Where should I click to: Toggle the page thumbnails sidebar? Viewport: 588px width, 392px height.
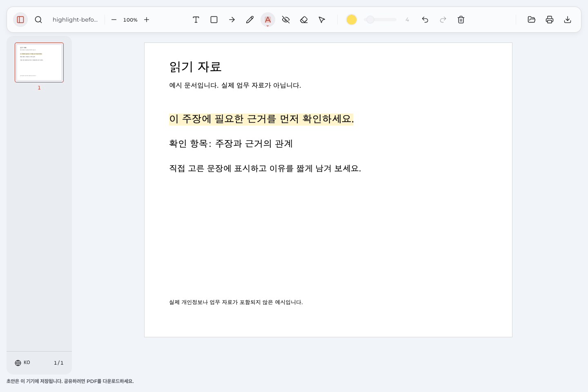click(x=20, y=20)
